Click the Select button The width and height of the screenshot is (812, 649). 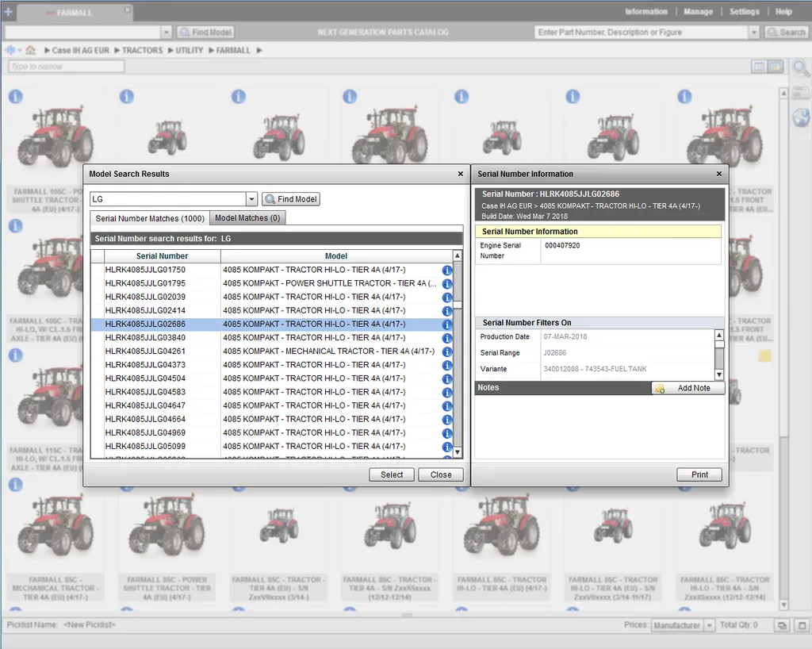(392, 474)
